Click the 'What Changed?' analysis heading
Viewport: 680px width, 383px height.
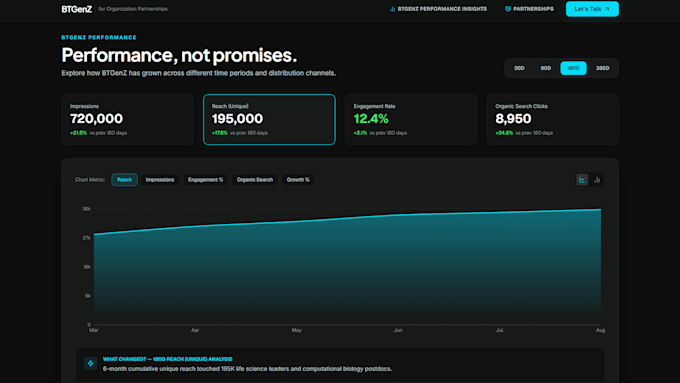pyautogui.click(x=167, y=359)
